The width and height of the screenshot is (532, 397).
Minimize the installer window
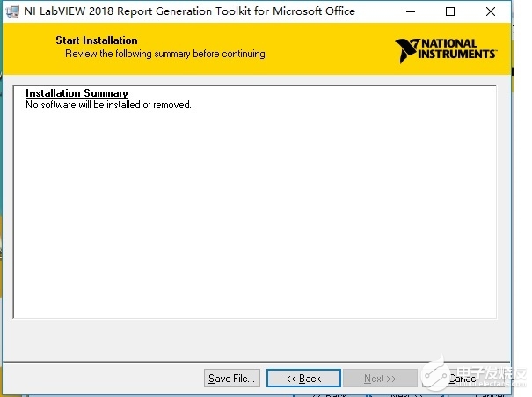point(411,12)
